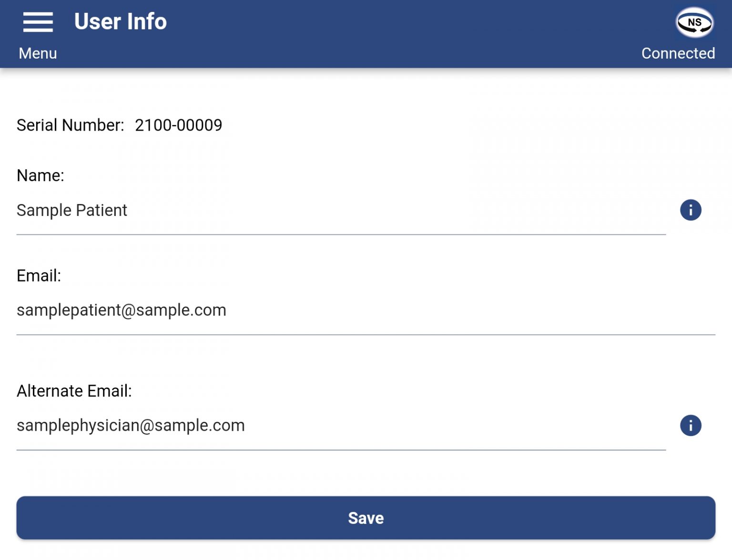This screenshot has height=560, width=732.
Task: Click the 'Menu' label under hamburger icon
Action: (x=38, y=53)
